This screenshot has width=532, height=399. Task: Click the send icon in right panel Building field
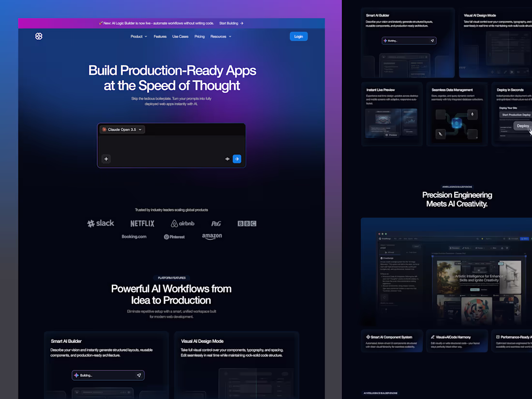coord(432,41)
